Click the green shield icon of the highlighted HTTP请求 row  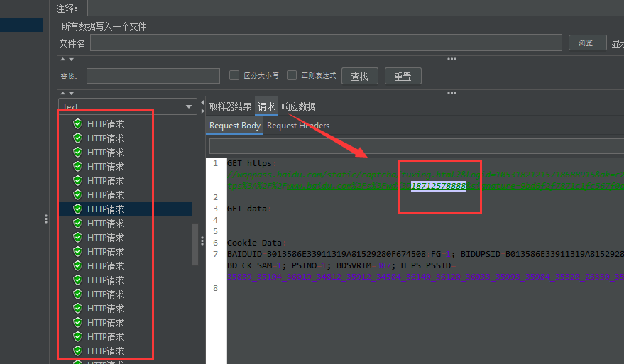77,209
